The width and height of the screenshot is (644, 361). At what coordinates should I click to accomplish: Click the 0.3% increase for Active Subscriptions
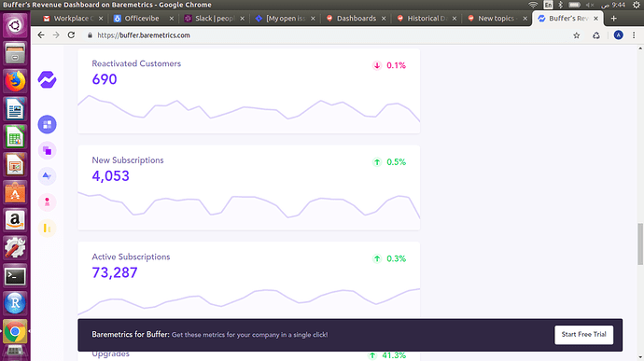(389, 258)
